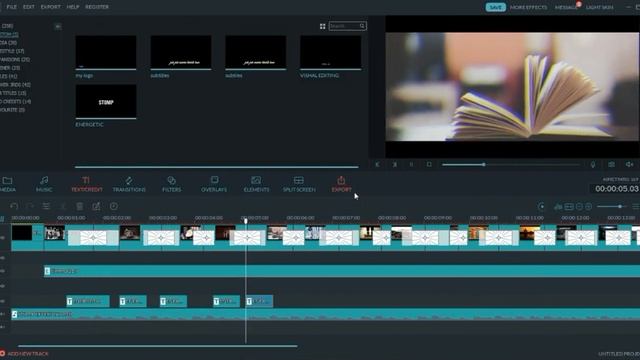Select the long overlay clip on second track
Viewport: 640px width, 360px height.
pyautogui.click(x=342, y=271)
